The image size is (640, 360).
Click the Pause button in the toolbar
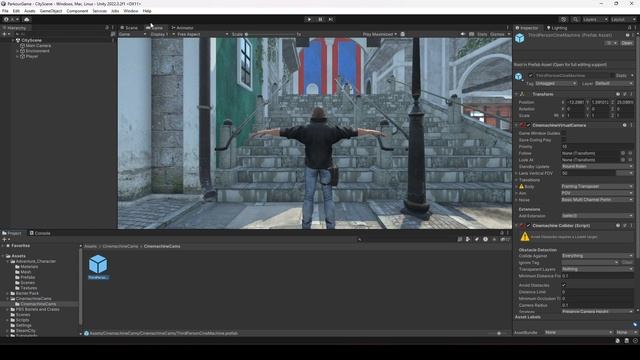coord(320,19)
